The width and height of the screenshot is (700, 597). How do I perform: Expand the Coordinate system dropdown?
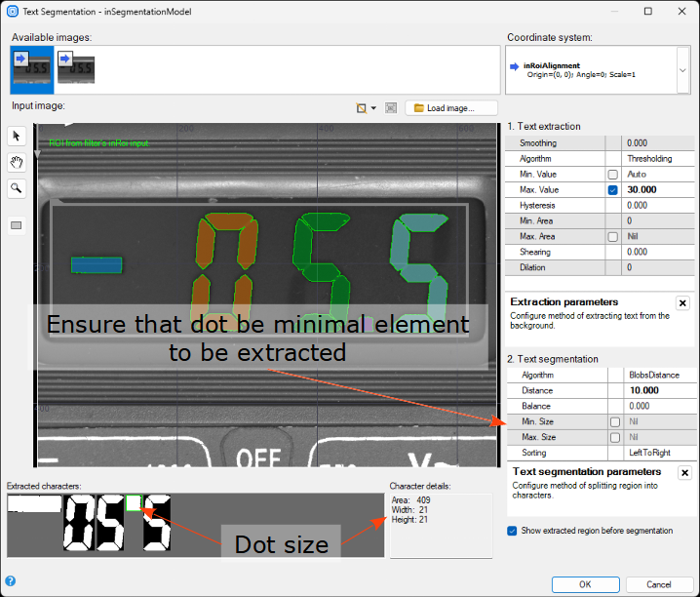coord(683,70)
